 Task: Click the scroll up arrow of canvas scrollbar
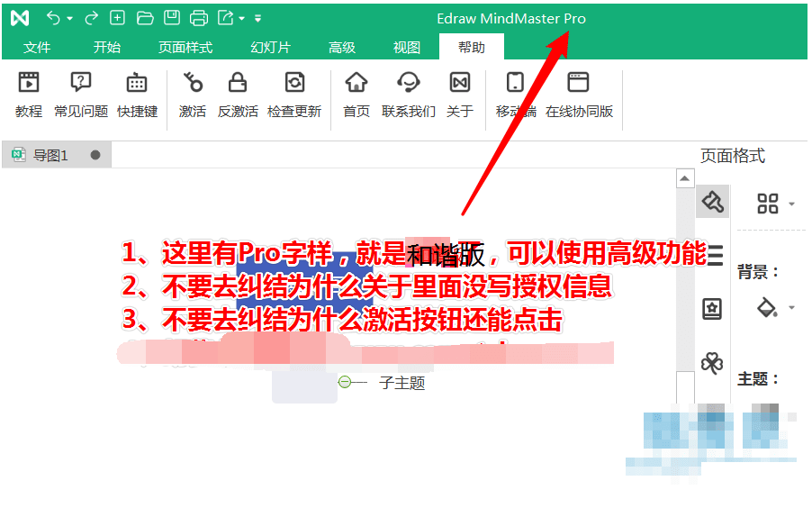[685, 179]
